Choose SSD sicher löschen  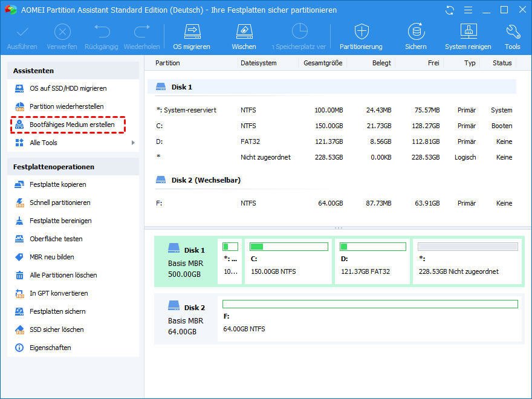point(73,330)
